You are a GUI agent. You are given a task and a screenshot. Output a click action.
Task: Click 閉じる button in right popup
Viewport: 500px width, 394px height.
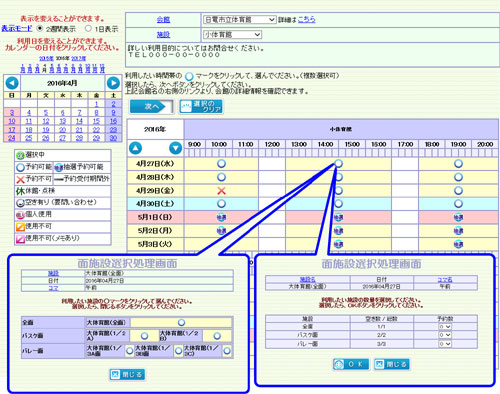391,364
